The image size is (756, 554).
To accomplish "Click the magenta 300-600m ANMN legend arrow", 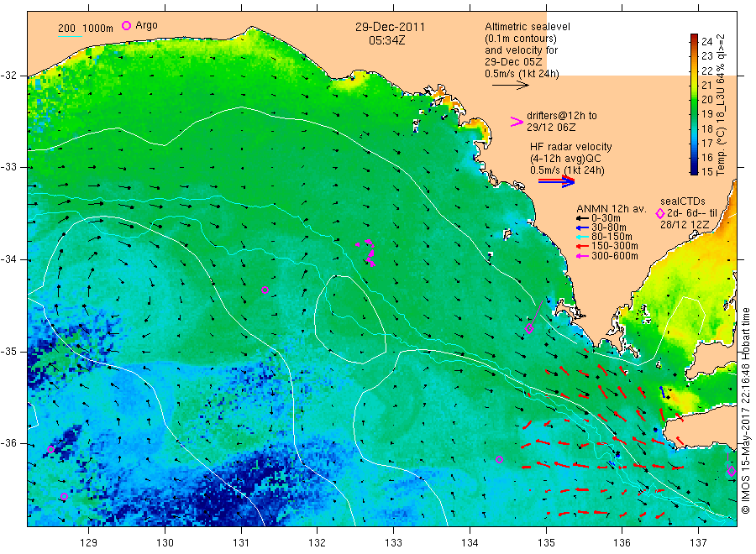I will click(x=582, y=256).
